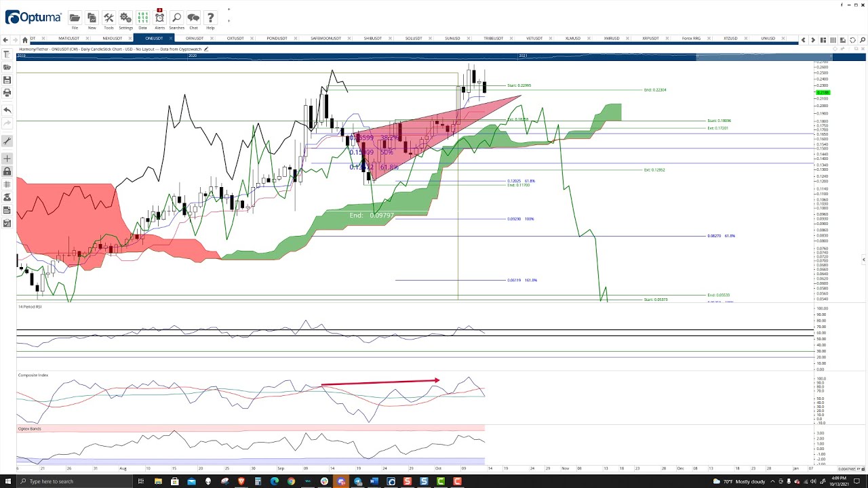
Task: Click the Windows Start button
Action: [x=7, y=481]
